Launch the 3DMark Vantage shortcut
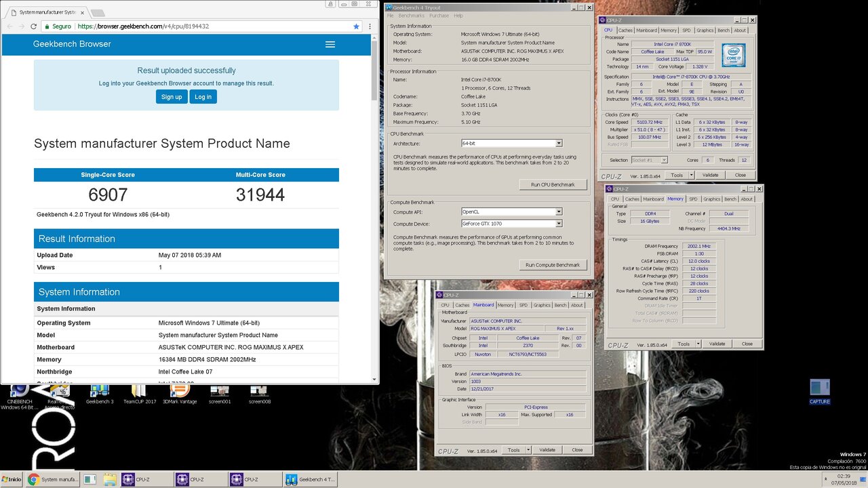 click(180, 395)
